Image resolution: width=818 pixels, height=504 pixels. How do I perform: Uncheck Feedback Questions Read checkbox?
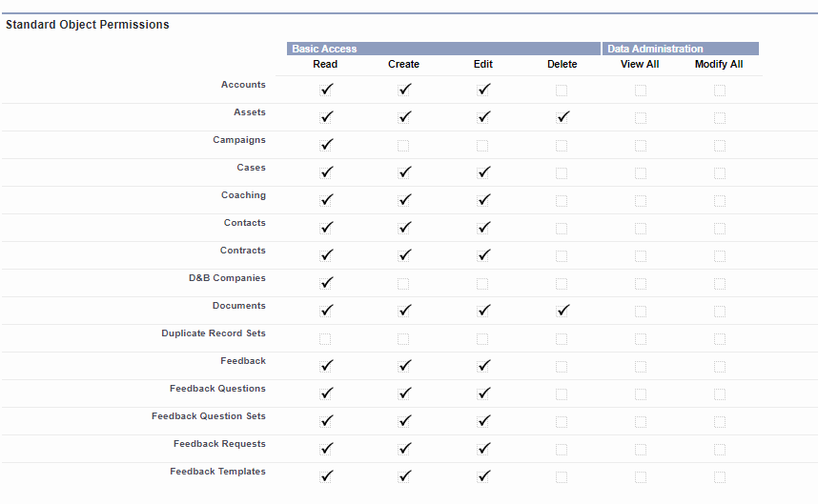pos(326,394)
